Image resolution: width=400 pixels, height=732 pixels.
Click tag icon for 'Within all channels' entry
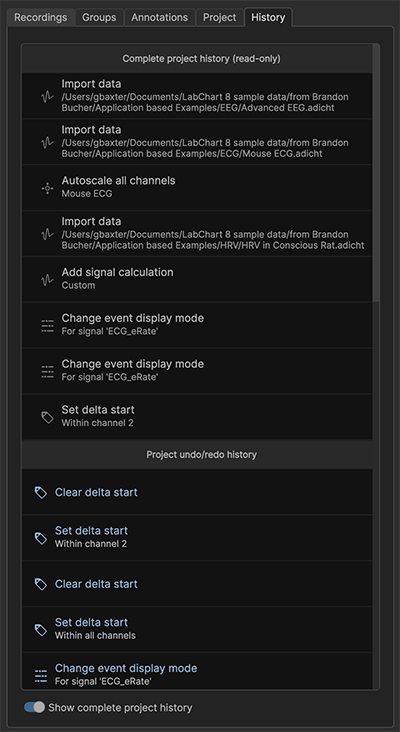pyautogui.click(x=41, y=630)
